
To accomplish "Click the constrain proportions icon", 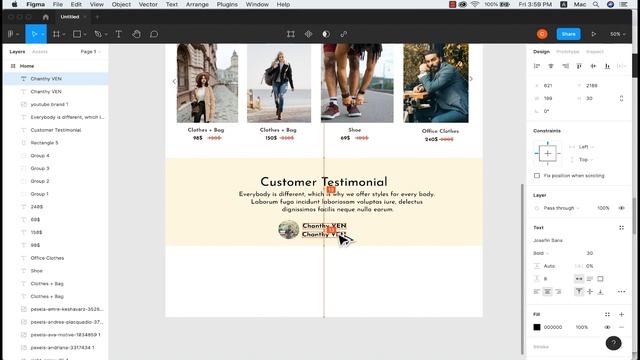I will pyautogui.click(x=621, y=98).
